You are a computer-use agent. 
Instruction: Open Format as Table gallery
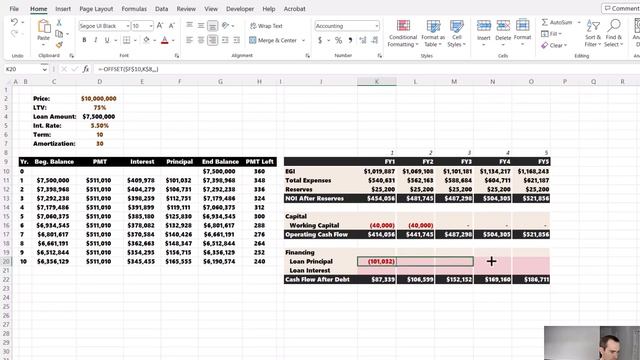click(x=433, y=33)
